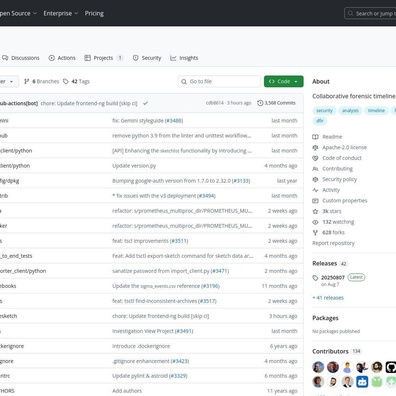Expand the Open Source menu
396x396 pixels.
17,13
